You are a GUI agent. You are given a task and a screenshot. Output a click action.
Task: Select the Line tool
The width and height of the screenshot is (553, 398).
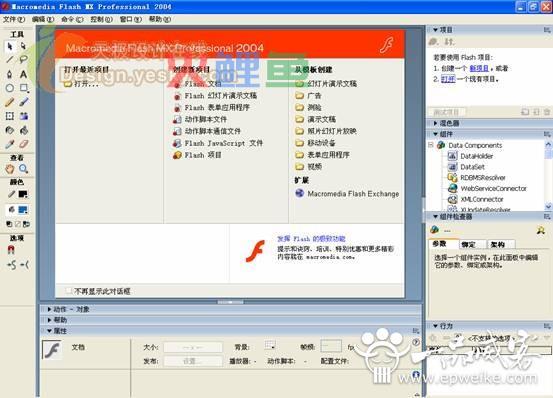pos(10,60)
